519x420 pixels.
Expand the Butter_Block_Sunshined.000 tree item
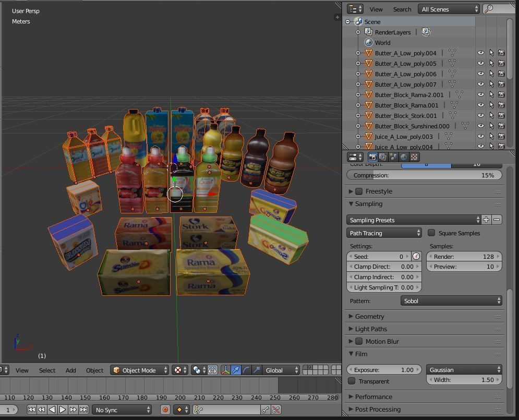click(x=358, y=126)
